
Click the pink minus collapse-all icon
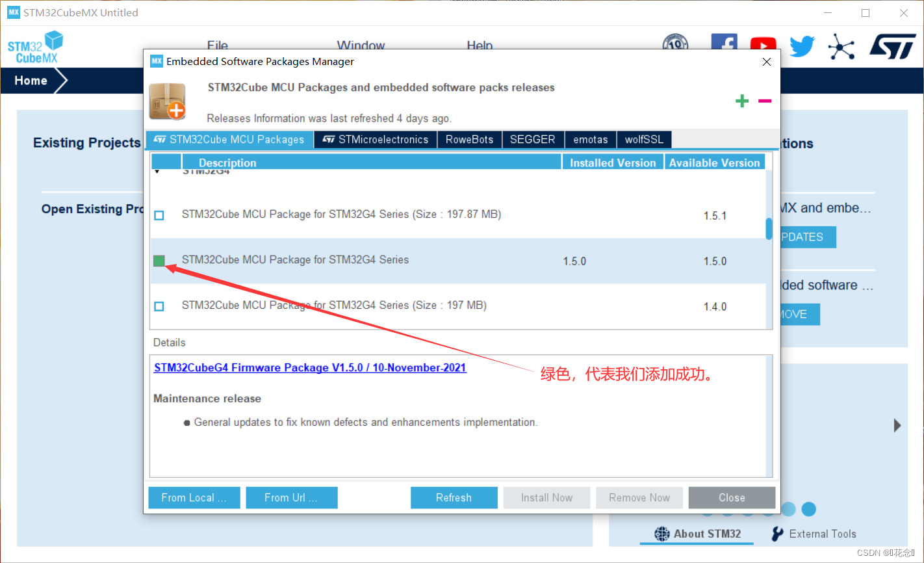765,101
